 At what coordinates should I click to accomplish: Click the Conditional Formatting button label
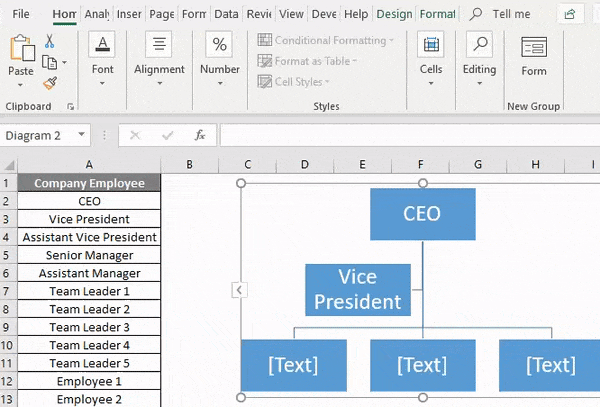coord(331,40)
